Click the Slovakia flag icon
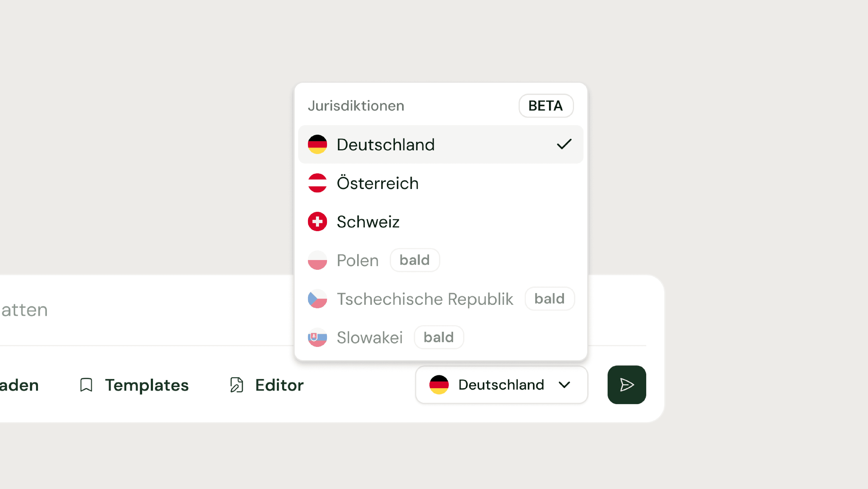The height and width of the screenshot is (489, 868). [317, 337]
